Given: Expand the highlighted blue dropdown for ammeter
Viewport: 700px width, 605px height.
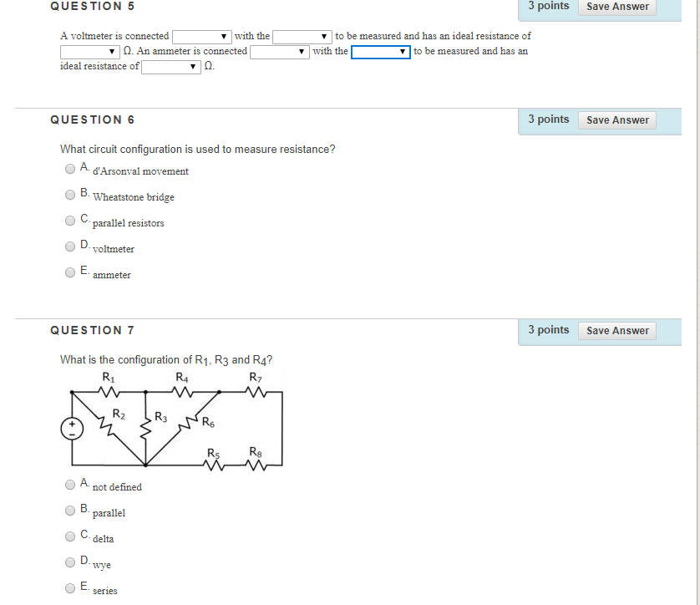Looking at the screenshot, I should [381, 51].
